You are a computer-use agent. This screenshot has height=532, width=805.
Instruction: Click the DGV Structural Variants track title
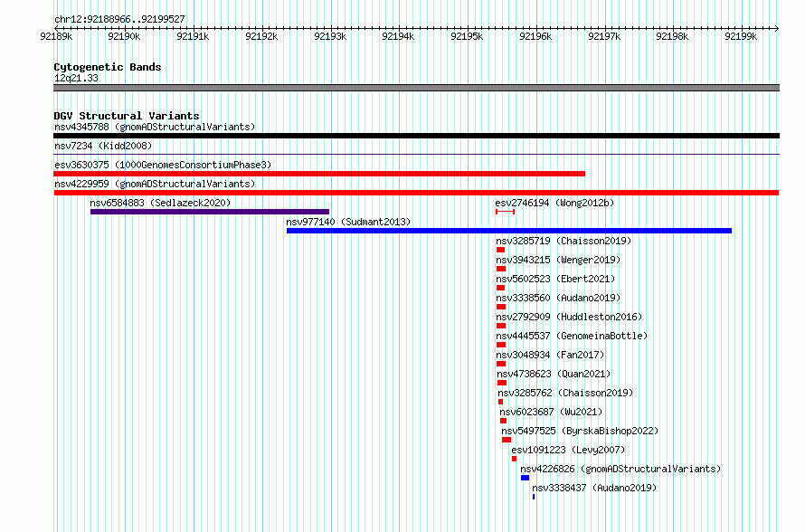(127, 116)
